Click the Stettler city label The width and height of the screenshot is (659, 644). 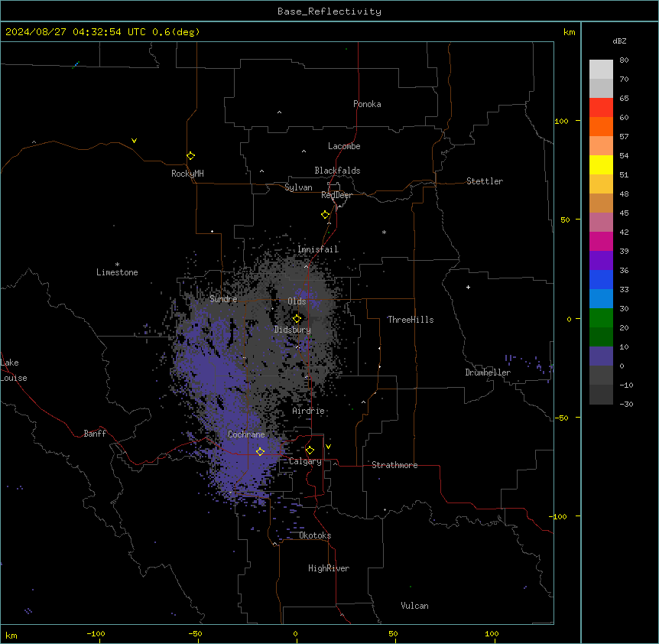(x=484, y=181)
